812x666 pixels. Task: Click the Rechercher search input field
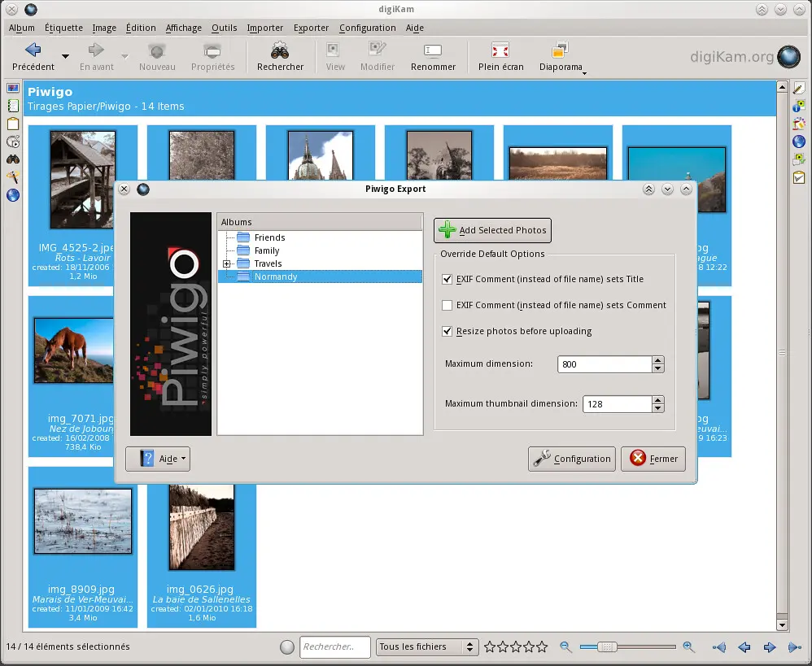click(334, 647)
